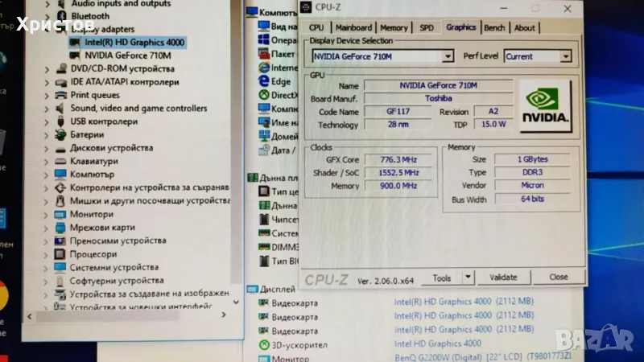
Task: Click the NVIDIA logo in CPU-Z
Action: [x=545, y=105]
